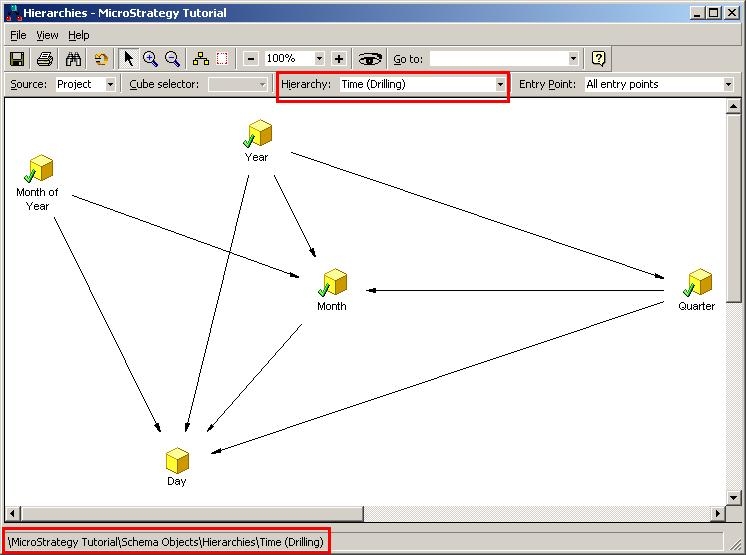Click the horizontal scrollbar thumb
This screenshot has height=555, width=746.
point(192,514)
